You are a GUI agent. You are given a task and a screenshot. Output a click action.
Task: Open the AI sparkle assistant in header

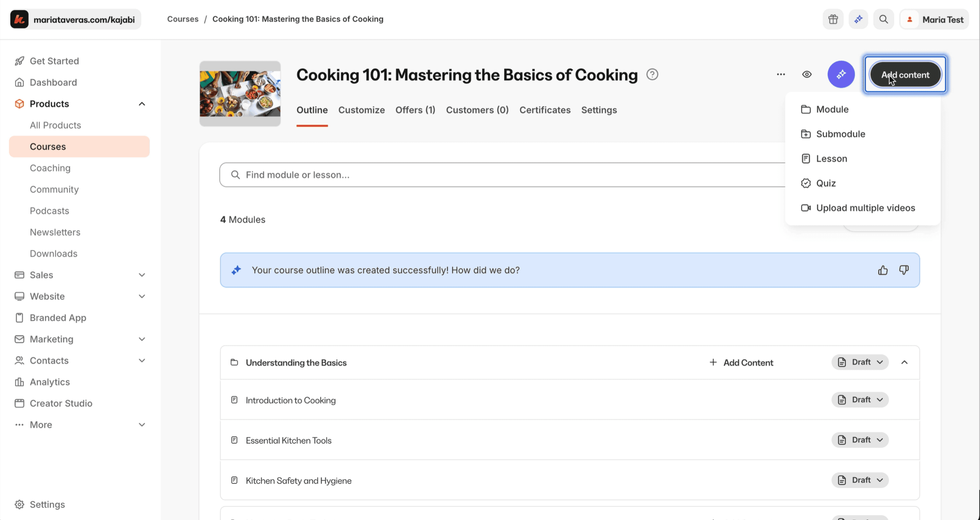coord(858,19)
